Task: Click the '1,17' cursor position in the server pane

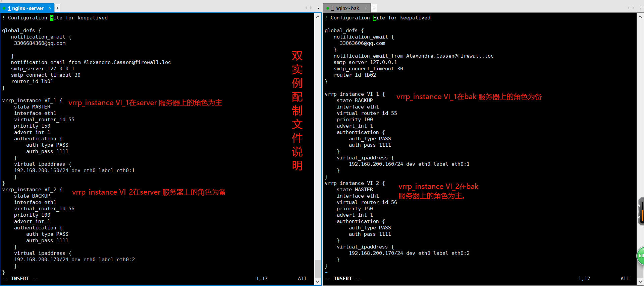Action: (x=262, y=279)
